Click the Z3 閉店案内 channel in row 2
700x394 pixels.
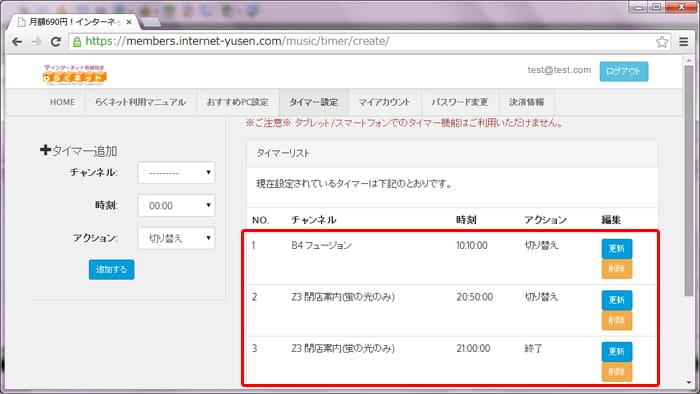pos(343,297)
